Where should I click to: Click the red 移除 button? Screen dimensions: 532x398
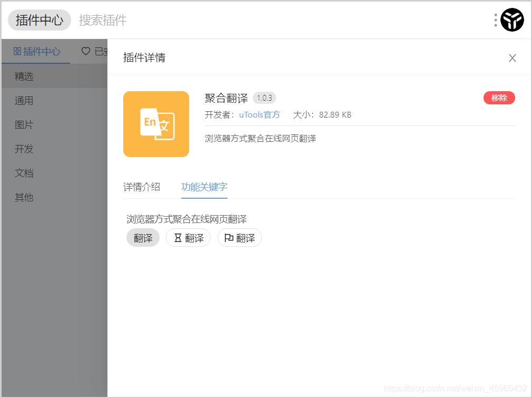[x=499, y=98]
